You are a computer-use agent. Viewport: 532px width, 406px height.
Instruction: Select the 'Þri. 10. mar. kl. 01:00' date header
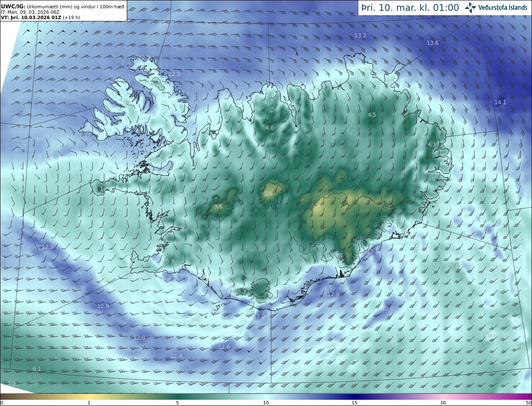click(410, 7)
